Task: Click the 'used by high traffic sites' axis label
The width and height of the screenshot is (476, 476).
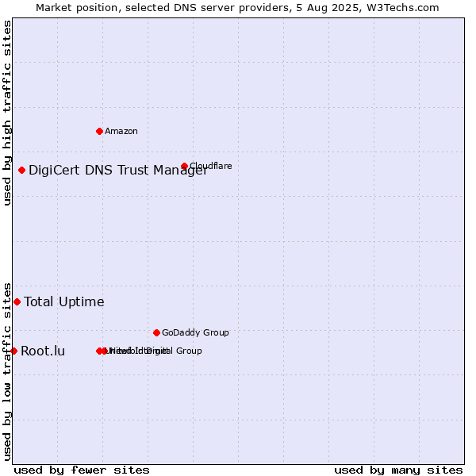Action: click(7, 113)
